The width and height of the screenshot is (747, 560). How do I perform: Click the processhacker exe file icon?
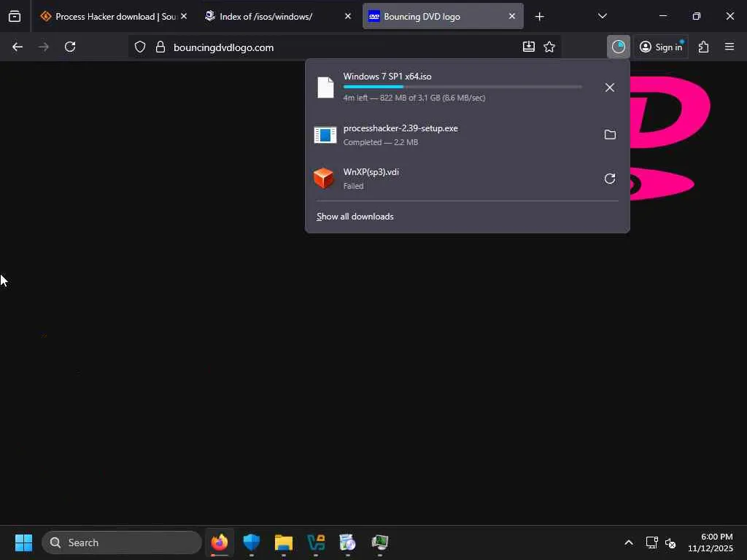pyautogui.click(x=325, y=135)
